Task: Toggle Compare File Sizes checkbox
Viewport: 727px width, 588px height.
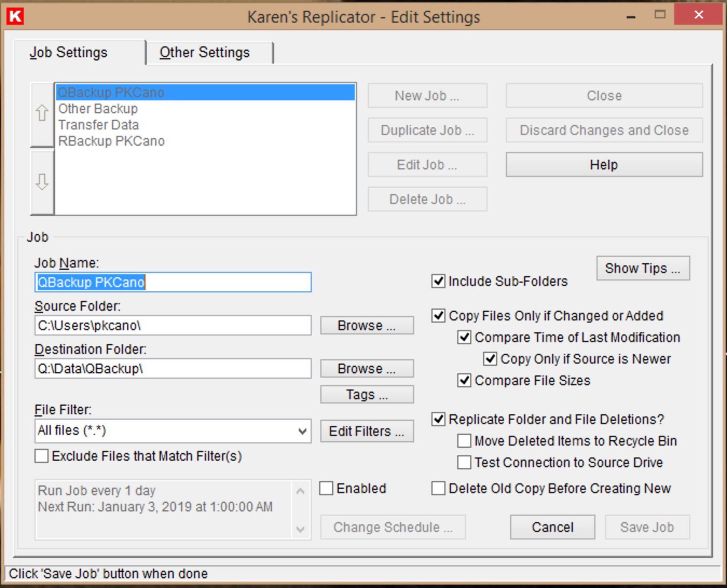Action: pos(464,380)
